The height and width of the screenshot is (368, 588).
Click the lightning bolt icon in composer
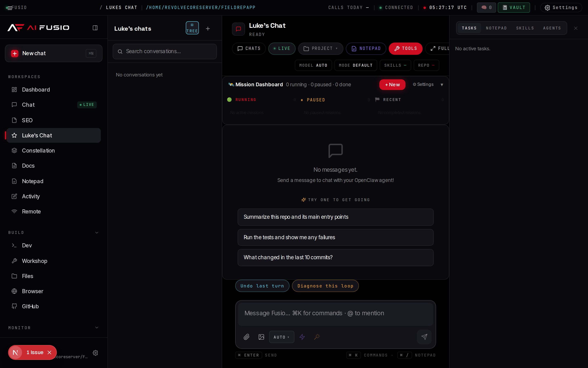pos(302,337)
